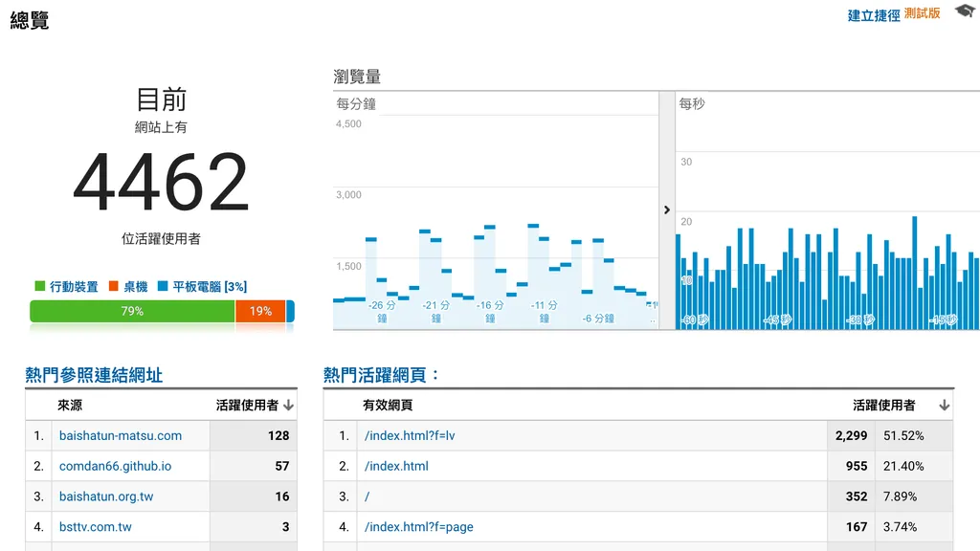This screenshot has height=551, width=980.
Task: Click the 瀏覽量 section title
Action: click(x=357, y=77)
